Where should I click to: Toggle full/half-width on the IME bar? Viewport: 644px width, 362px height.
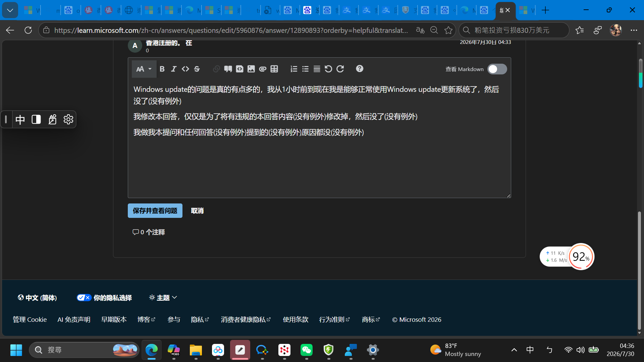point(36,119)
